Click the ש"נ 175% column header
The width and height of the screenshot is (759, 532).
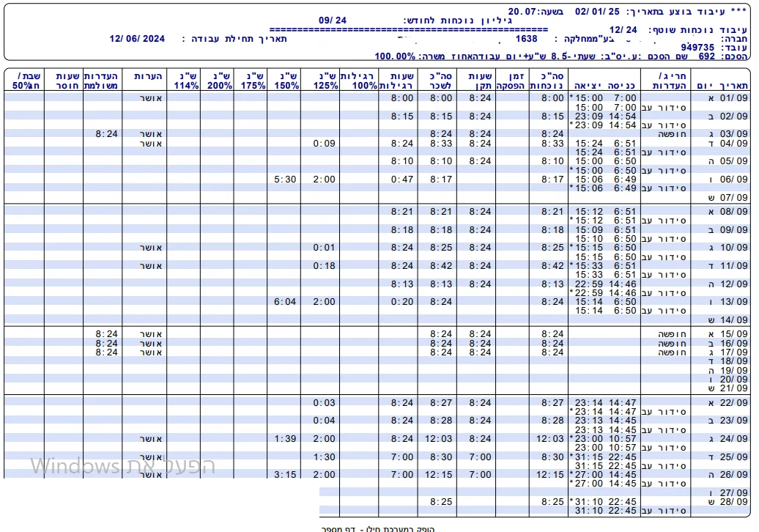click(x=253, y=81)
